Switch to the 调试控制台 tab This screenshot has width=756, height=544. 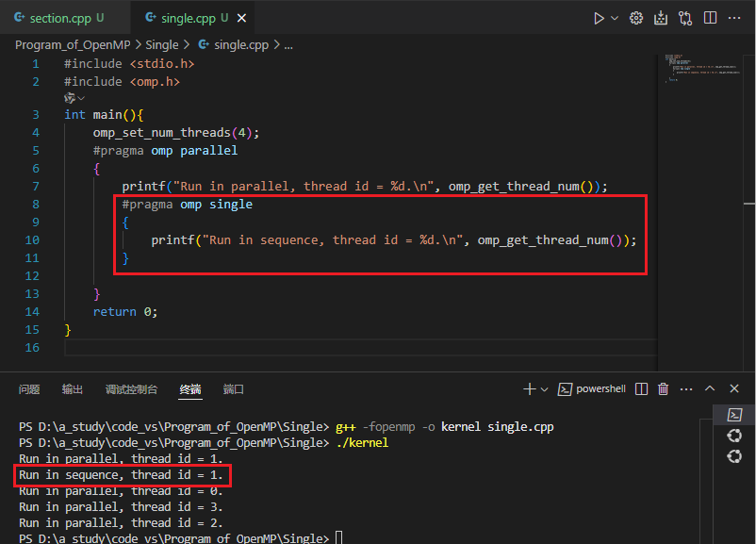coord(131,389)
